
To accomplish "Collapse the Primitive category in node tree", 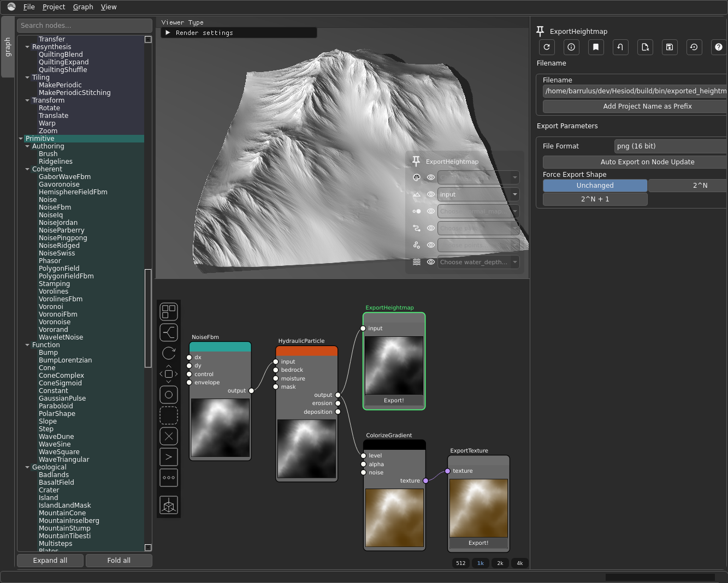I will (21, 139).
